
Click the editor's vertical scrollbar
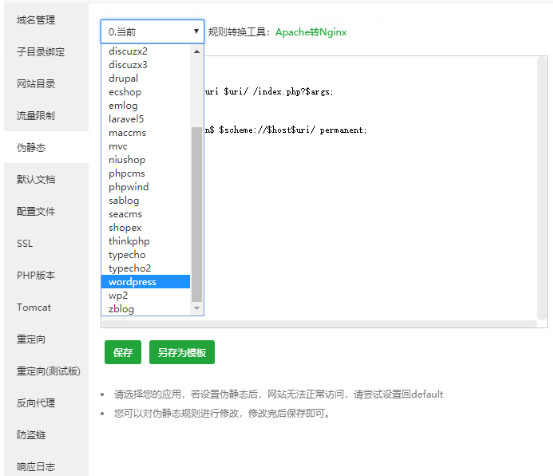coord(542,189)
